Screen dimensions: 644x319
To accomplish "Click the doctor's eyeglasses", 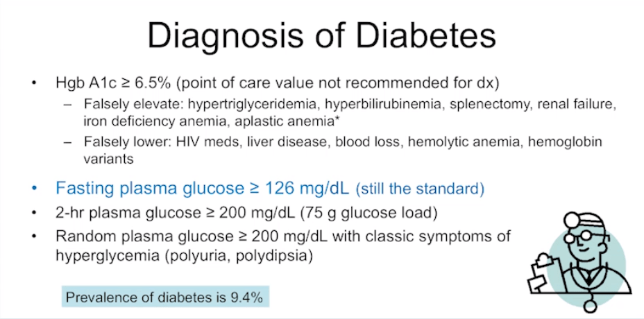I will [x=582, y=237].
